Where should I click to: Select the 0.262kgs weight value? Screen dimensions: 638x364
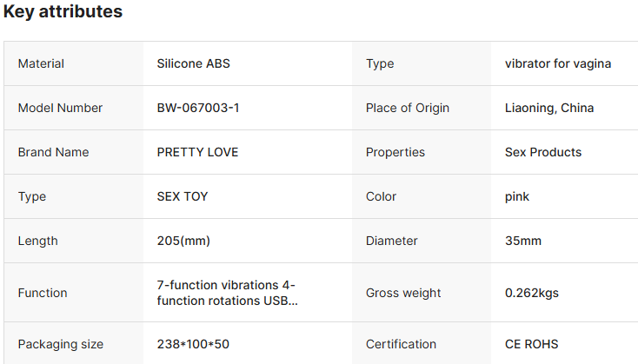tap(532, 293)
